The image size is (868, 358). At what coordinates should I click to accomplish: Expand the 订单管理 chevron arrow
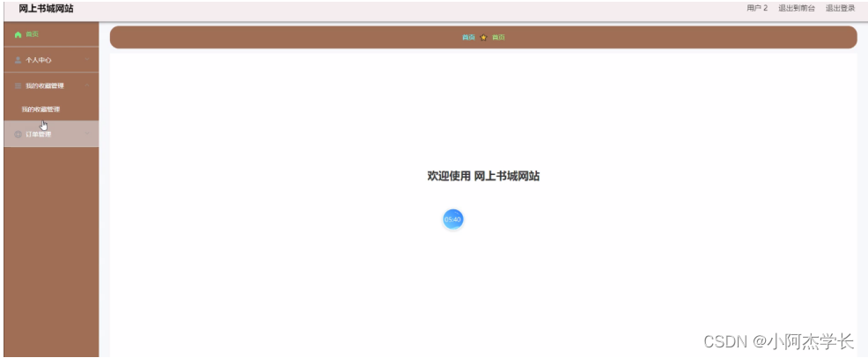coord(87,134)
